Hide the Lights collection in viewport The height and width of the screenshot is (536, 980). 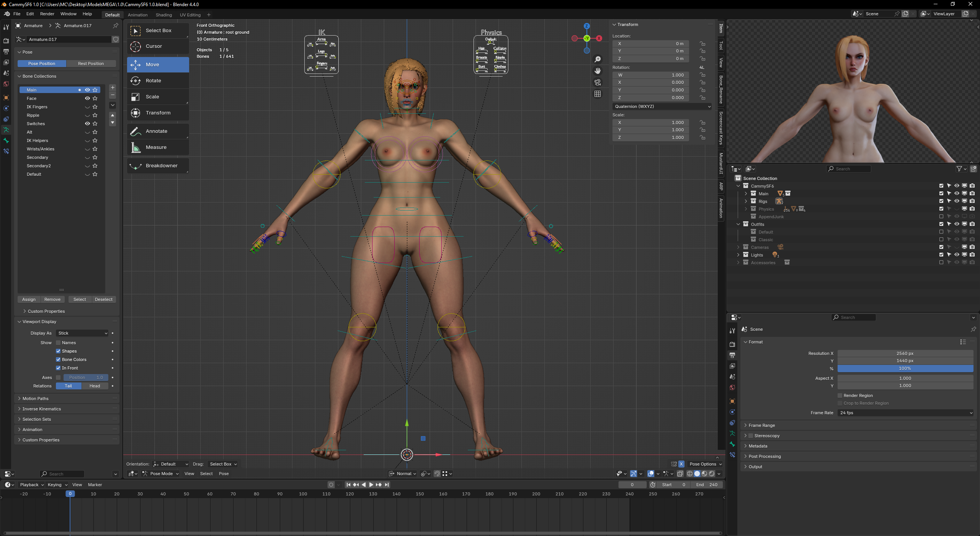(x=957, y=255)
